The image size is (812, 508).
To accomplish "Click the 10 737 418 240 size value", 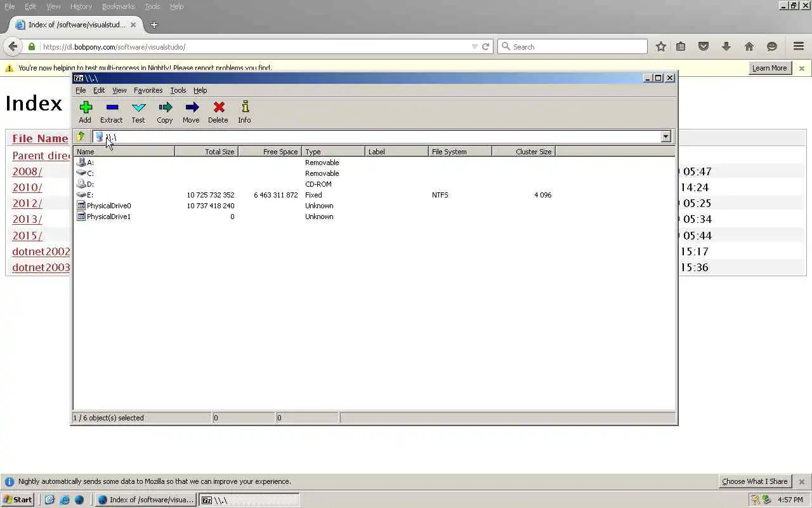I will point(211,206).
